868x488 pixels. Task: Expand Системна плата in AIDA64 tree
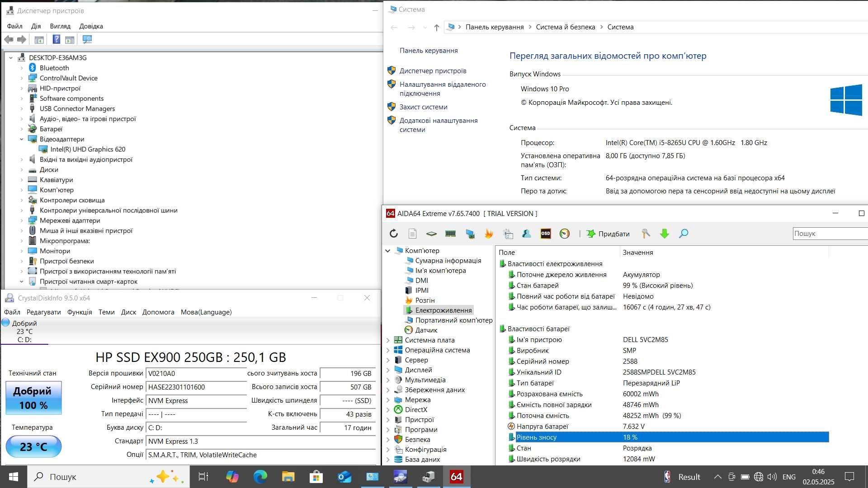click(x=388, y=340)
